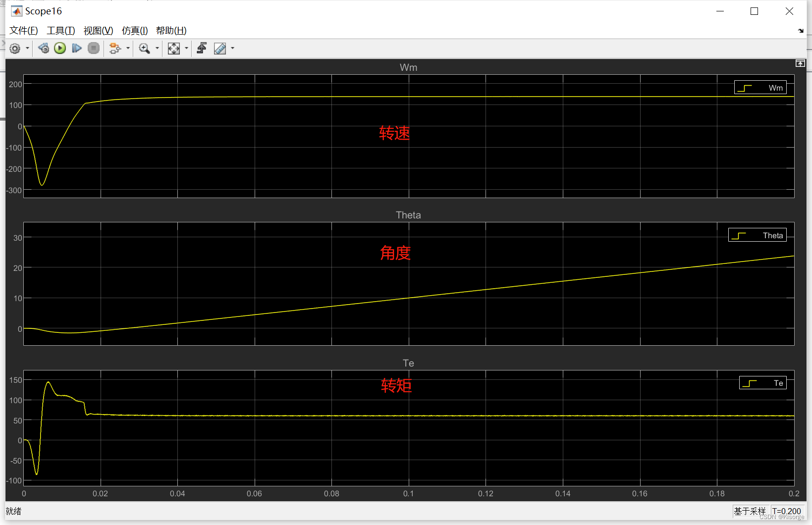Click the dock scope arrow icon
The width and height of the screenshot is (812, 525).
[801, 31]
